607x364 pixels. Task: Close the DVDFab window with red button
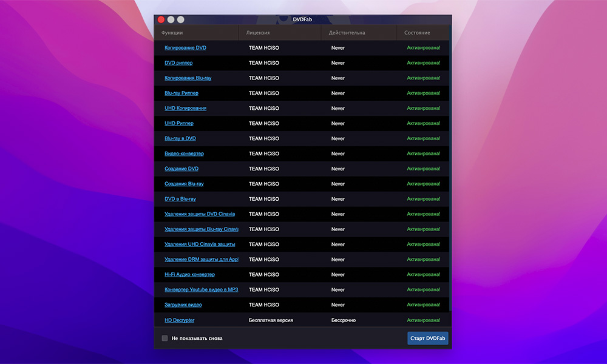[161, 19]
